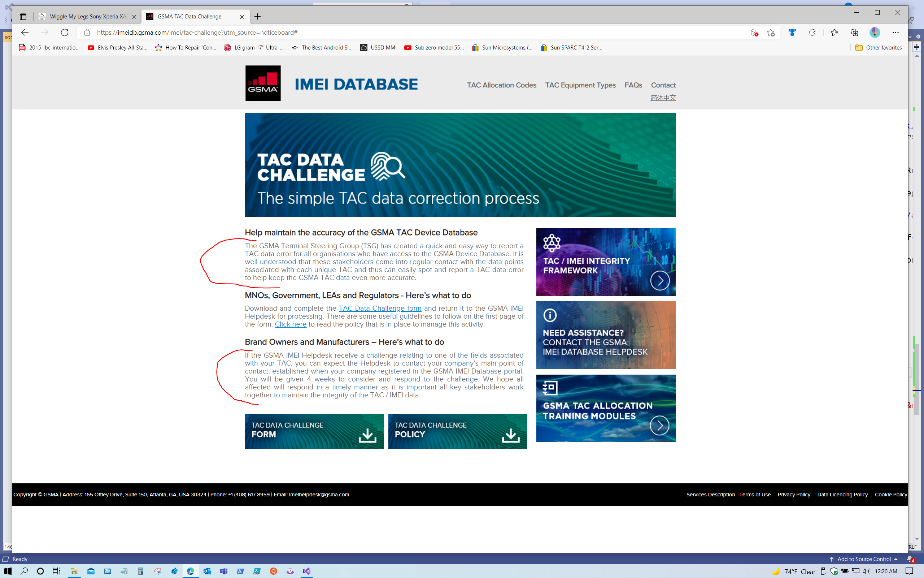The image size is (924, 578).
Task: Open the Services Description footer link
Action: point(710,495)
